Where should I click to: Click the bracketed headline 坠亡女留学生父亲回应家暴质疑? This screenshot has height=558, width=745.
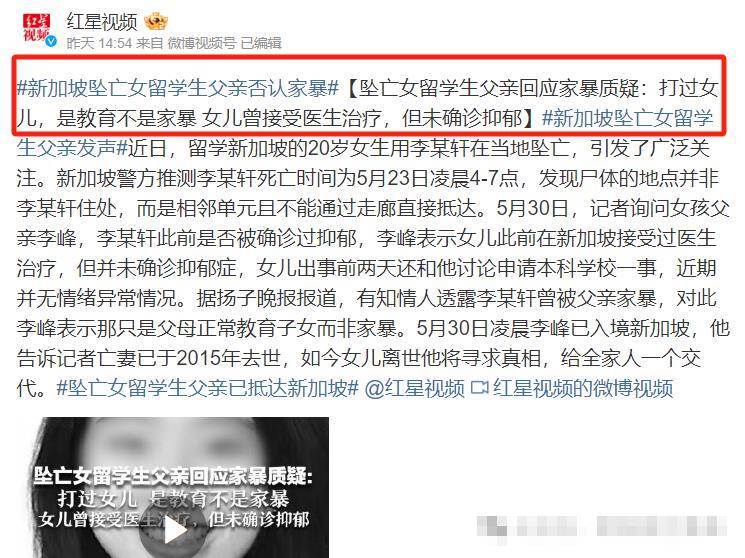[499, 89]
